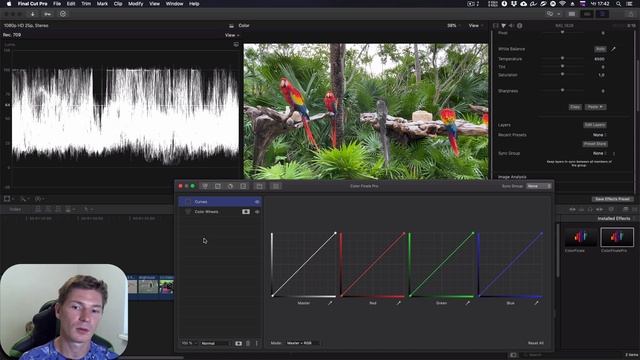Click the Paste button in inspector
This screenshot has width=640, height=360.
point(596,107)
